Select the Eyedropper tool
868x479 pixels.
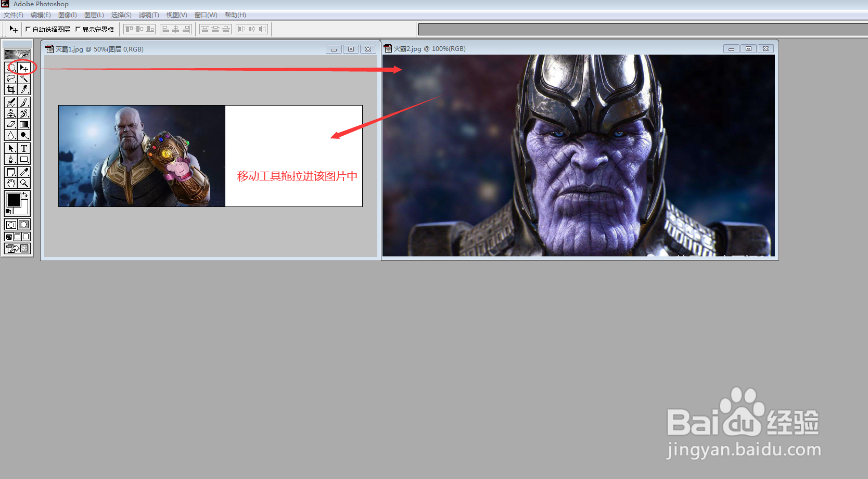coord(24,172)
